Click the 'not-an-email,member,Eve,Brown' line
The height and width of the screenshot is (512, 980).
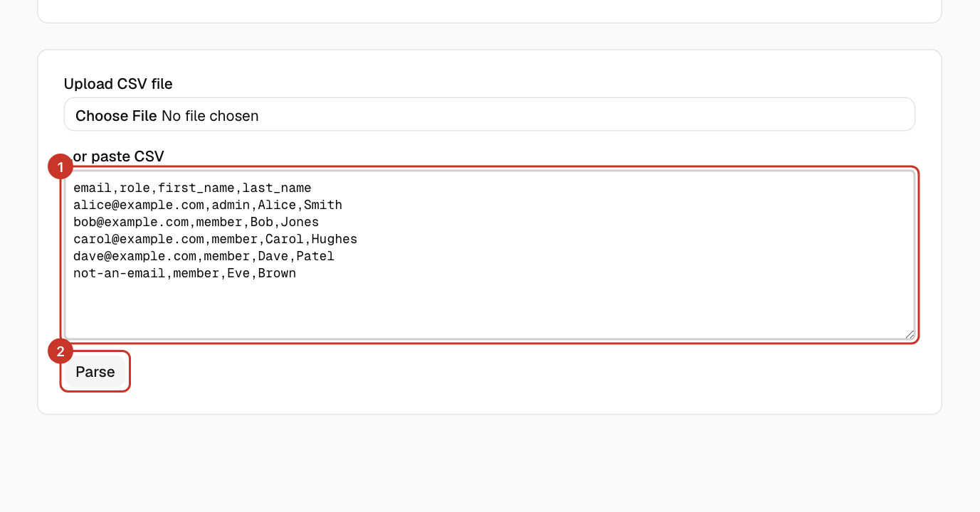click(x=184, y=273)
